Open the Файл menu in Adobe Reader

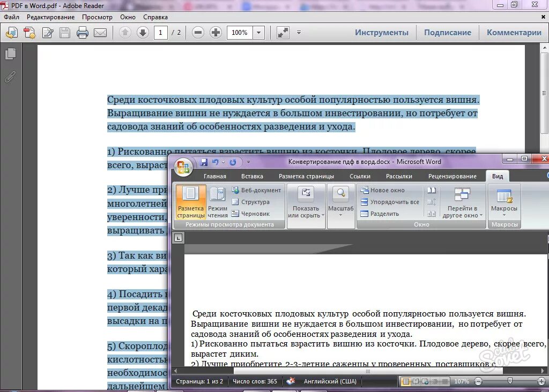click(12, 17)
